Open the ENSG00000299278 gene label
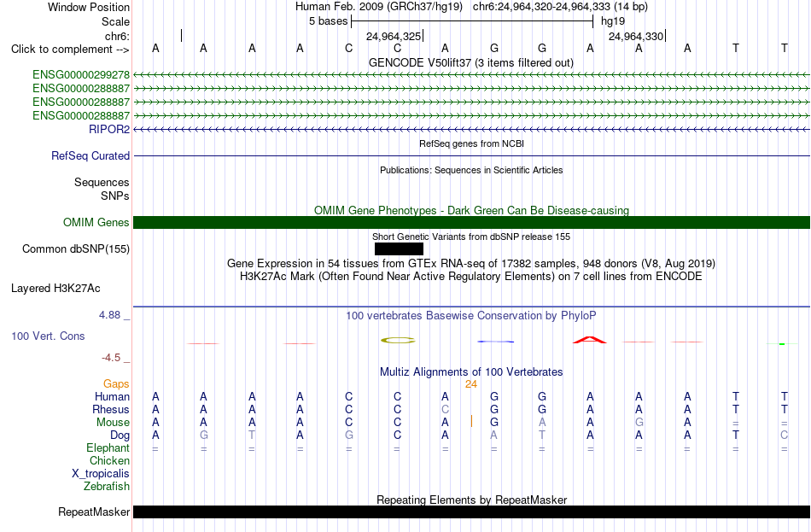This screenshot has height=532, width=811. (x=81, y=75)
